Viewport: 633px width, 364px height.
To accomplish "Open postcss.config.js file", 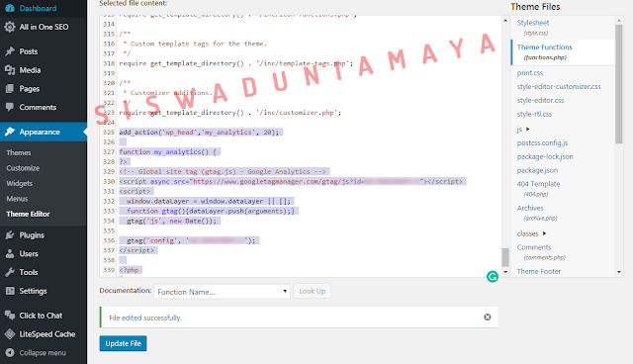I will [542, 142].
